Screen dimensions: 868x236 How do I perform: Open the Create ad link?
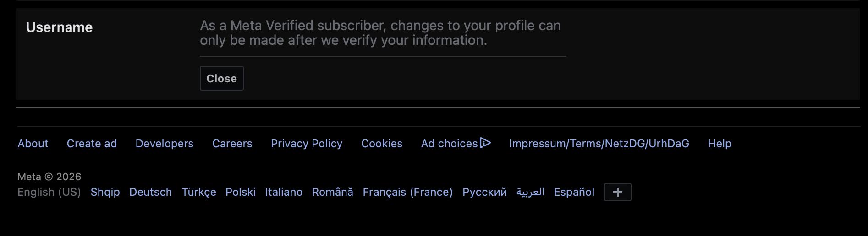92,144
